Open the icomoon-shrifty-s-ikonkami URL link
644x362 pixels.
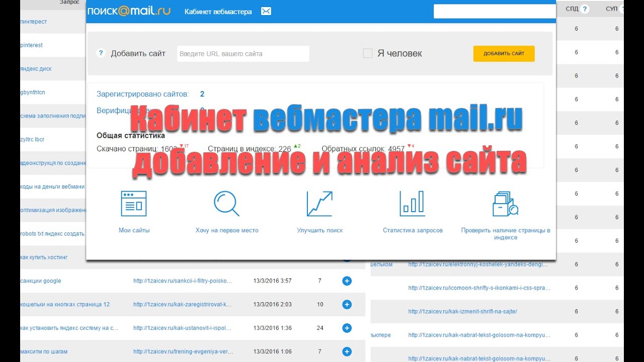pyautogui.click(x=479, y=288)
